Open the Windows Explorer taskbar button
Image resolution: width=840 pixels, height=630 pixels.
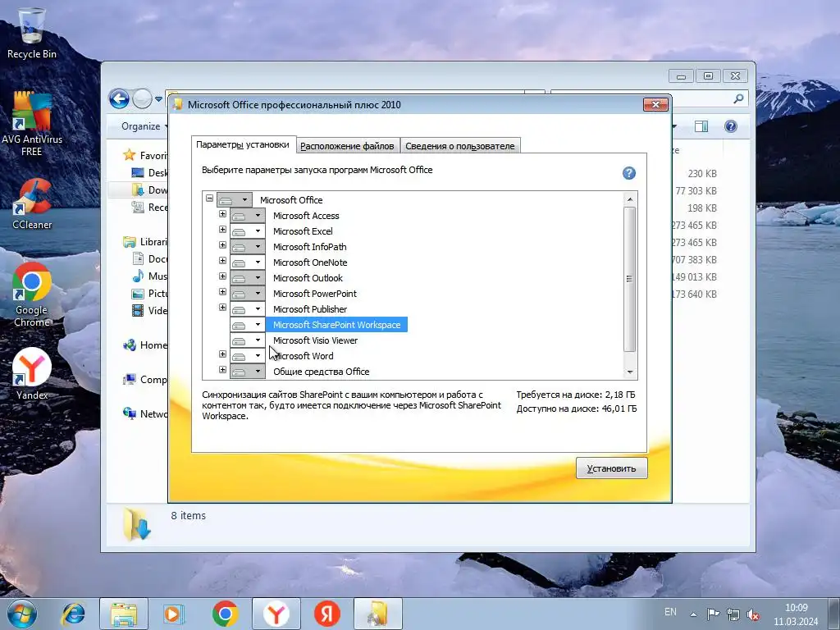[x=123, y=614]
